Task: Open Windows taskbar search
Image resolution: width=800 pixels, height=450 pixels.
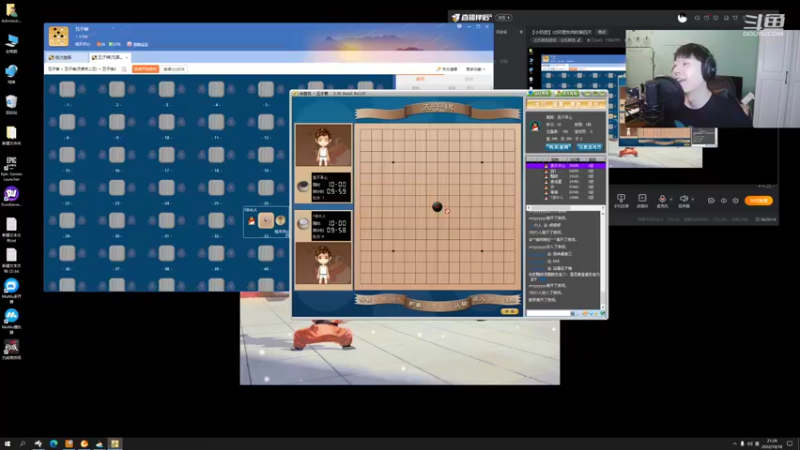Action: (x=22, y=444)
